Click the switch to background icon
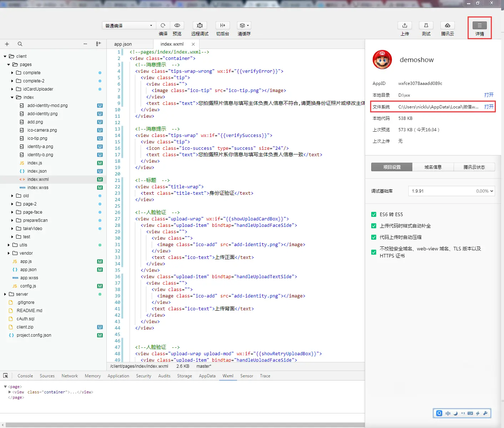Image resolution: width=504 pixels, height=428 pixels. [222, 25]
